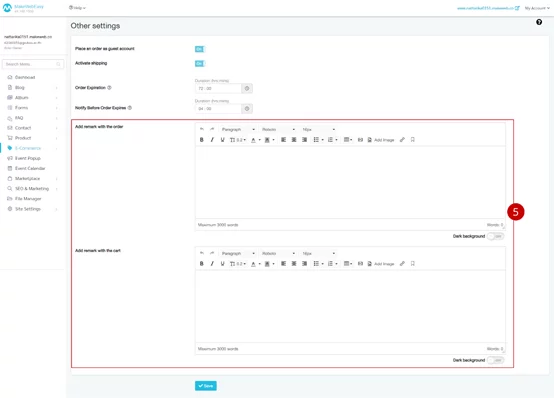The image size is (554, 398).
Task: Click the clock icon for Order Expiration
Action: pos(247,88)
